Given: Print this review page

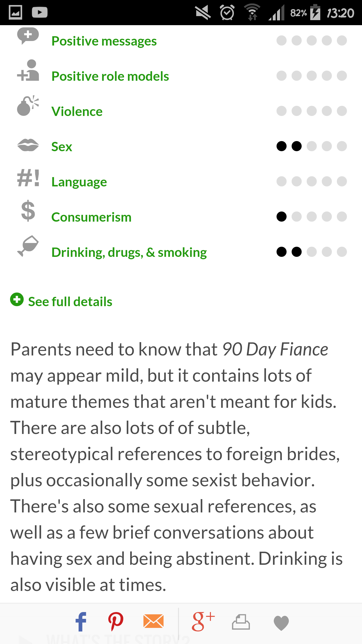Looking at the screenshot, I should [x=241, y=622].
